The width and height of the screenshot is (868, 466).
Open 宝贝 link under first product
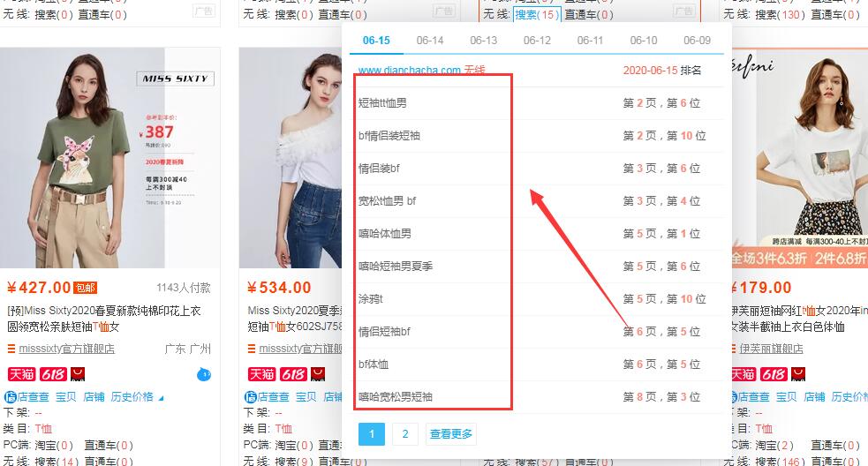click(66, 397)
